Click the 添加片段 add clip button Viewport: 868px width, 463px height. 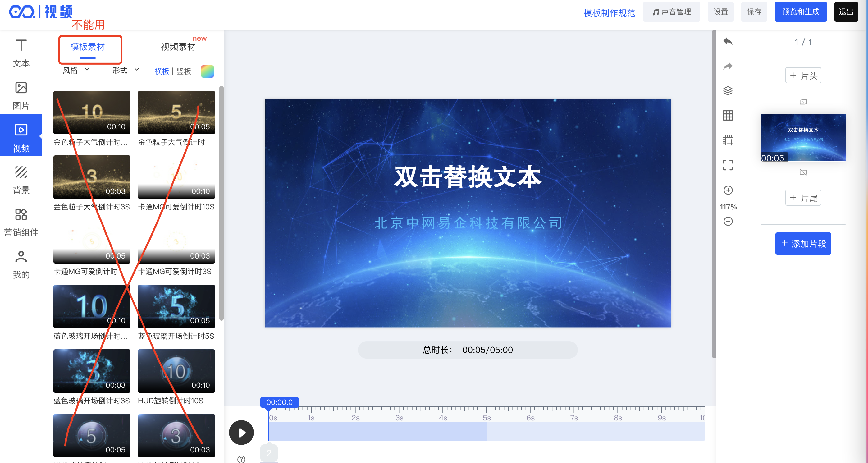click(x=803, y=243)
